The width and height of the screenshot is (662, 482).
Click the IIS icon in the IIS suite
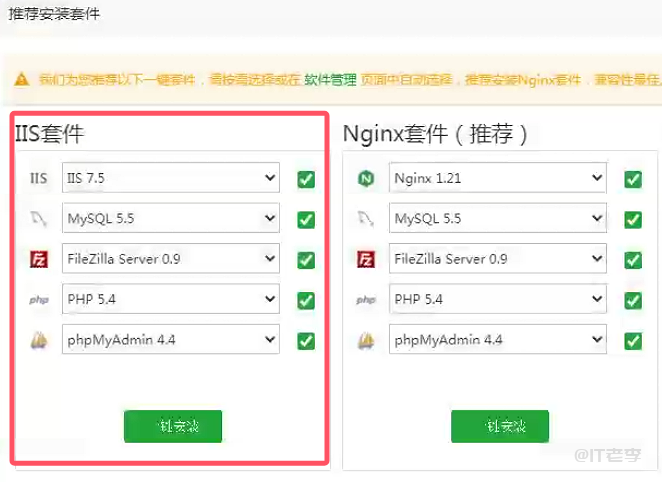39,179
